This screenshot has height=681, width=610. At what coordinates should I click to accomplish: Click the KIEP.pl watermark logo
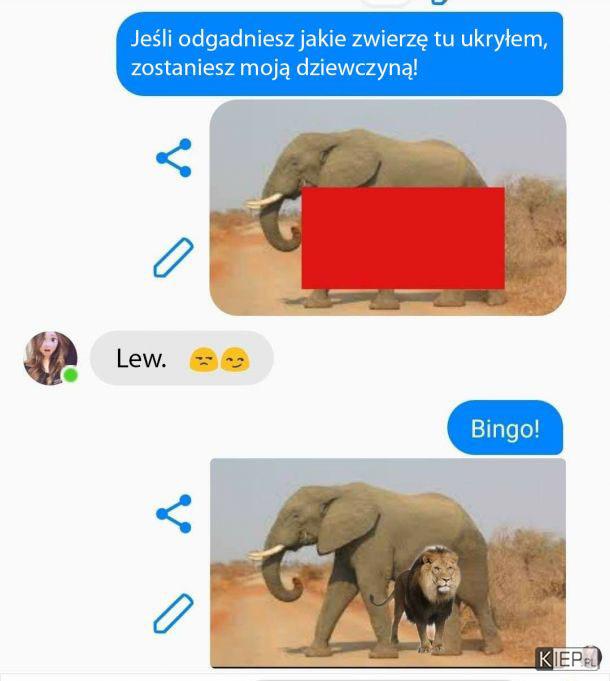pos(568,658)
